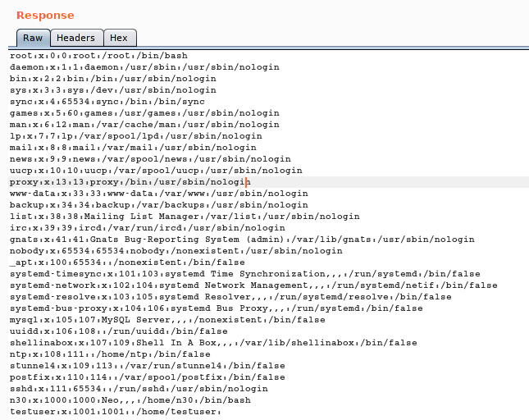The image size is (529, 420).
Task: Click the www-data:x:33:33 line
Action: click(x=159, y=194)
